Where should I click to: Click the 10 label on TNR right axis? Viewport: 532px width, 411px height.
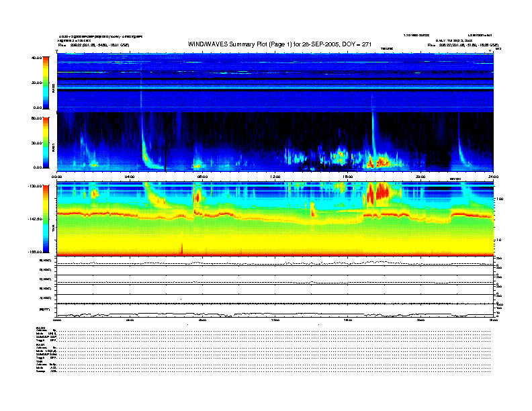pos(499,240)
